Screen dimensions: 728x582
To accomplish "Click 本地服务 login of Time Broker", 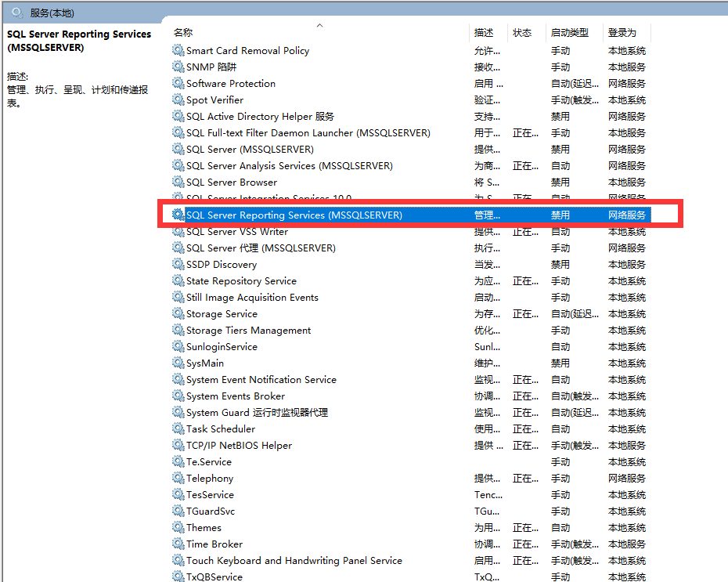I will (x=627, y=544).
